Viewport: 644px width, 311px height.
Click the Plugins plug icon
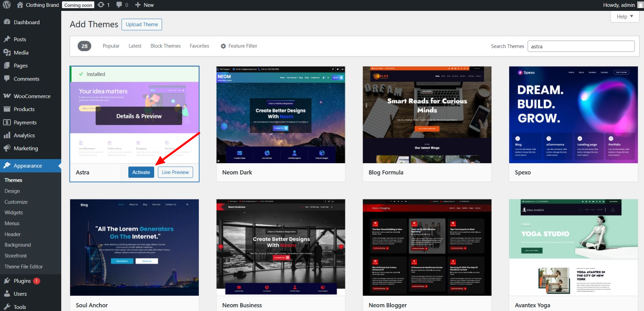7,281
